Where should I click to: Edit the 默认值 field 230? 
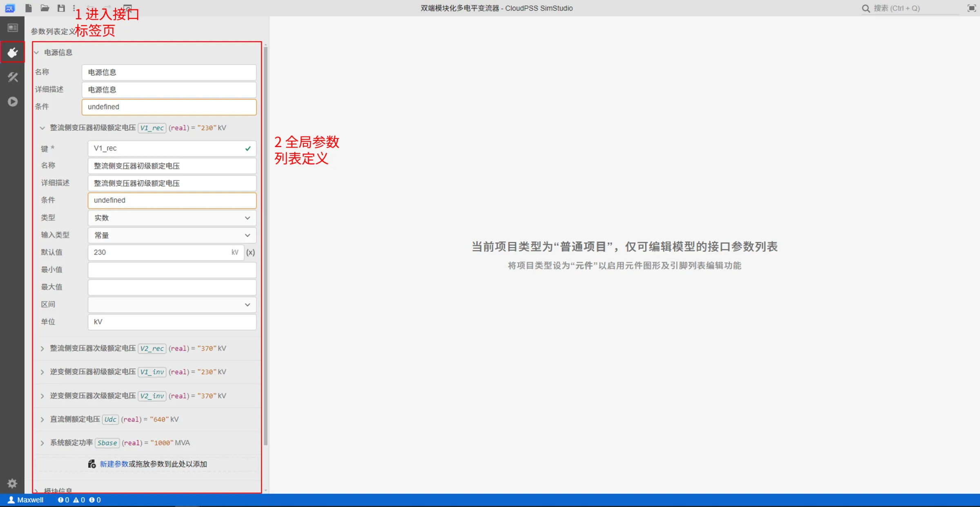pyautogui.click(x=166, y=252)
